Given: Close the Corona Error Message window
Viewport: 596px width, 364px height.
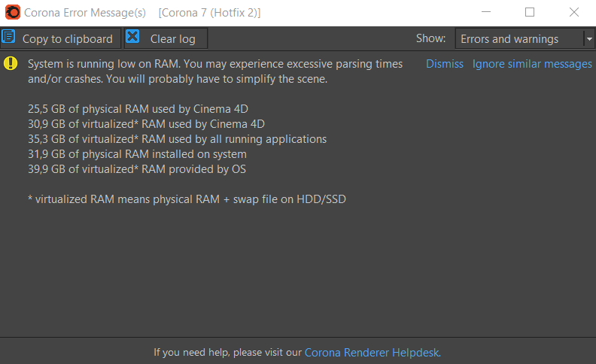Looking at the screenshot, I should tap(574, 12).
